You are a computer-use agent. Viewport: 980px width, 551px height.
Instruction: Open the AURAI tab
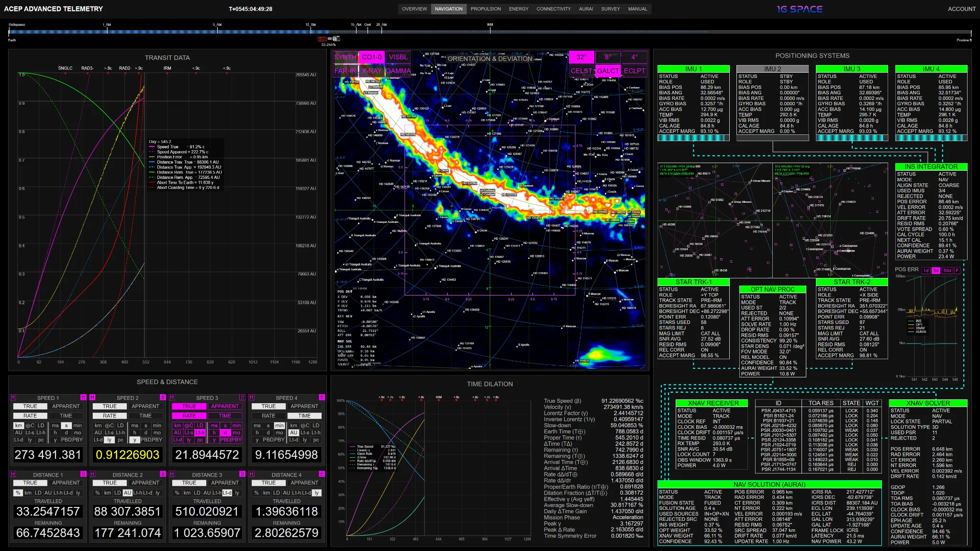tap(586, 9)
